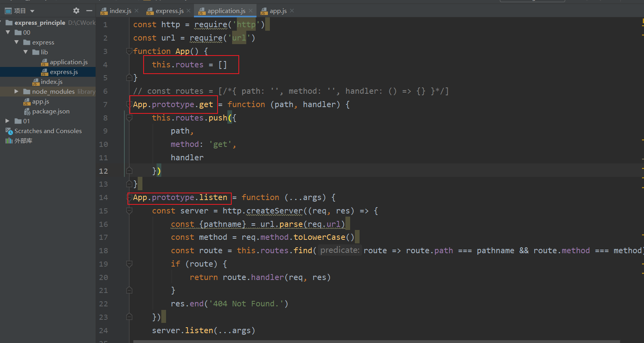Fold App.prototype.get at line 7
The width and height of the screenshot is (644, 343).
point(129,104)
